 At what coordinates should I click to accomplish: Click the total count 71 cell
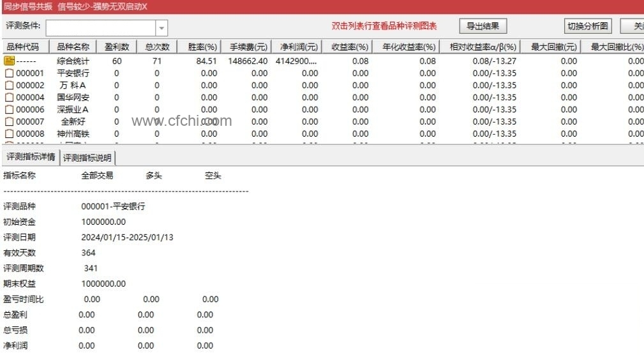click(x=157, y=61)
